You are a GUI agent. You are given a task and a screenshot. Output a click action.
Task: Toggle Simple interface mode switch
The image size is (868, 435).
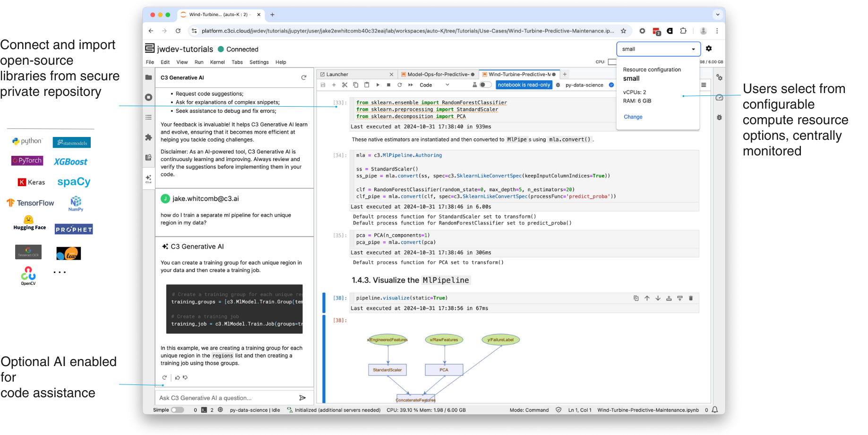pos(178,410)
